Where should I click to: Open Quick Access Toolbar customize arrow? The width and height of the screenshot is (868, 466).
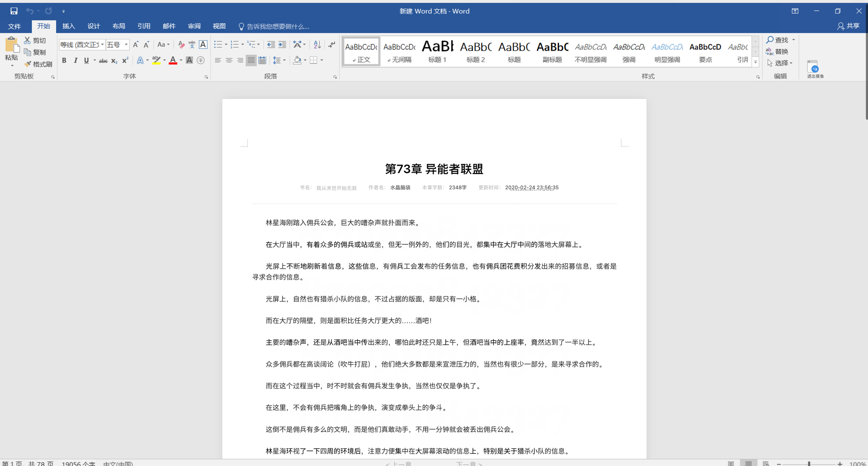tap(63, 11)
